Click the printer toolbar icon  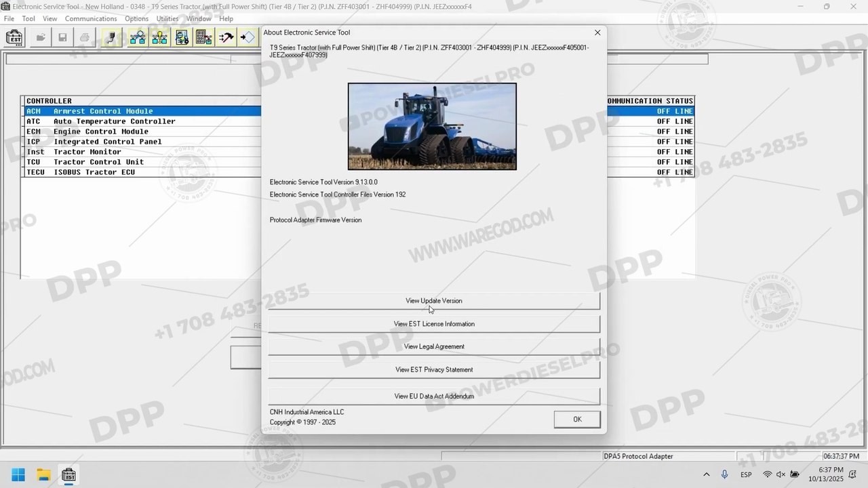pyautogui.click(x=85, y=38)
